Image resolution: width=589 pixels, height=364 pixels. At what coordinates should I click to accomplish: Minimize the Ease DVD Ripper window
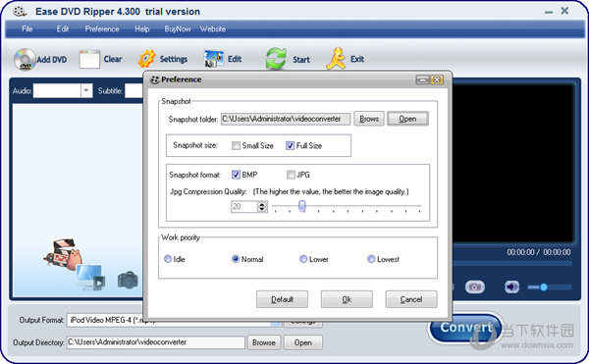(x=549, y=13)
